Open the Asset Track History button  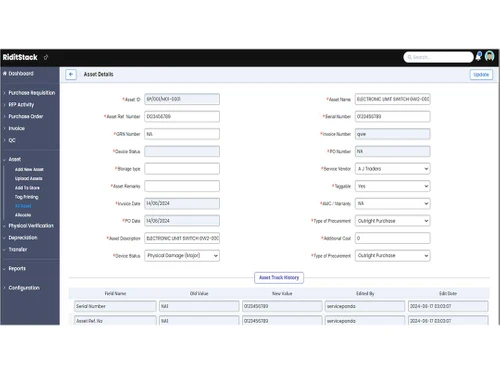(x=279, y=278)
